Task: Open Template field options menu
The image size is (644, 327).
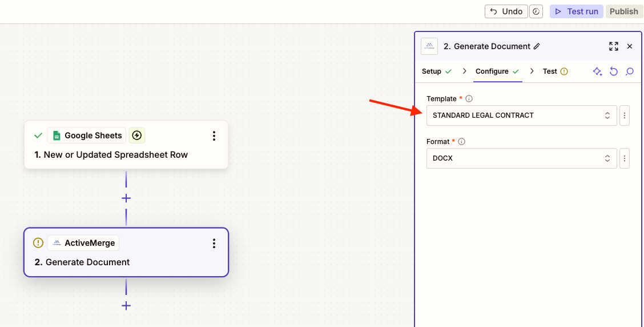Action: pyautogui.click(x=625, y=115)
